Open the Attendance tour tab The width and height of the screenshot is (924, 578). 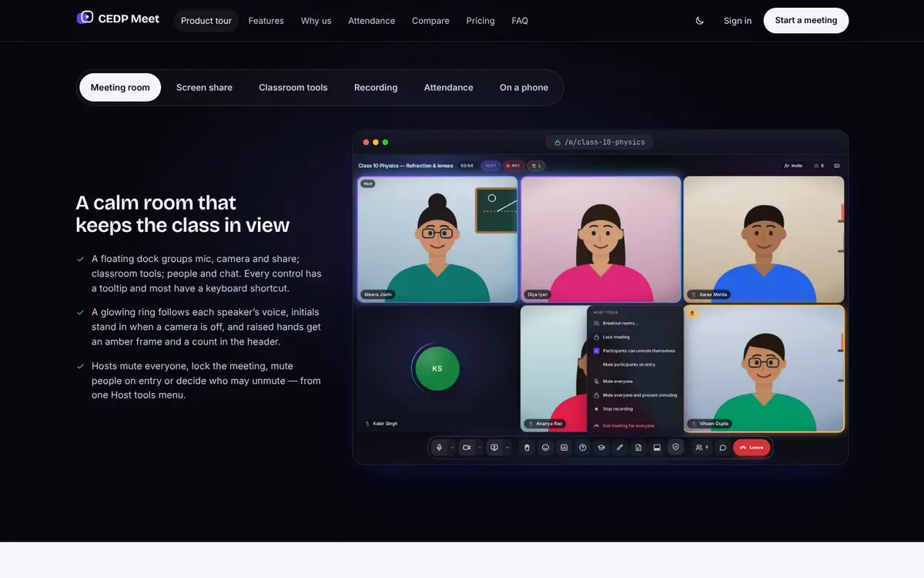click(448, 88)
